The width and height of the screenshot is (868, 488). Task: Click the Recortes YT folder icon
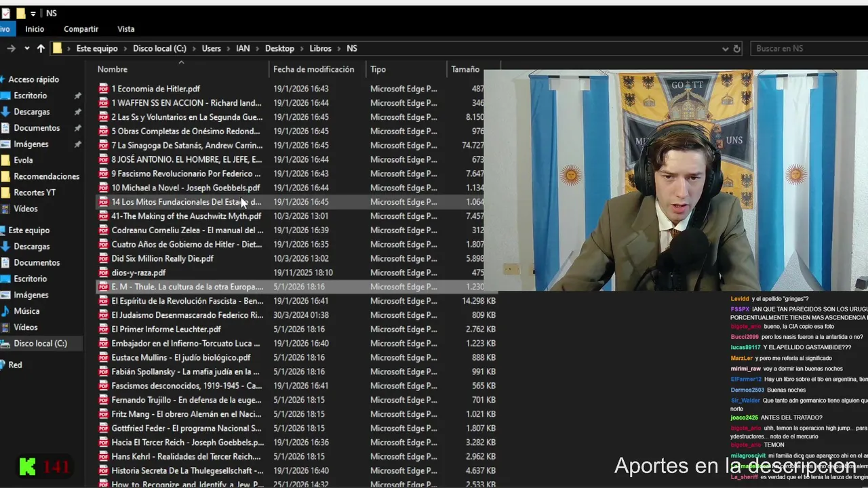(5, 192)
